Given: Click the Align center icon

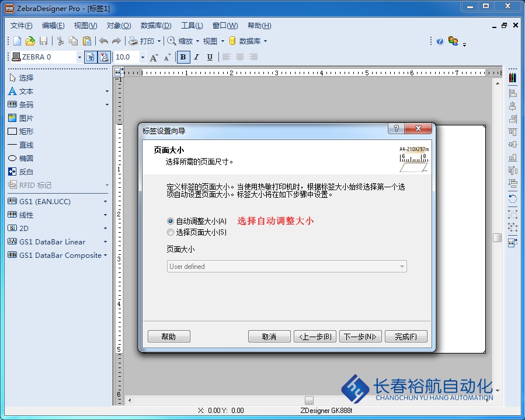Looking at the screenshot, I should coord(240,57).
